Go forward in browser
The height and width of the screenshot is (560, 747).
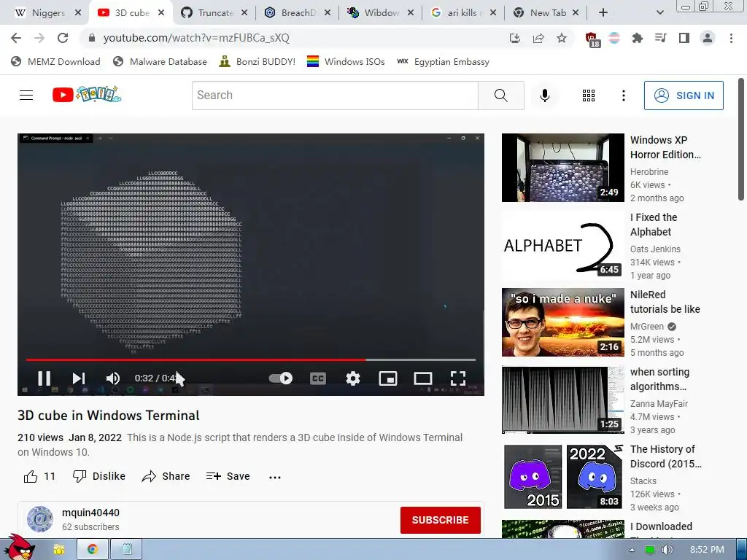pos(39,38)
